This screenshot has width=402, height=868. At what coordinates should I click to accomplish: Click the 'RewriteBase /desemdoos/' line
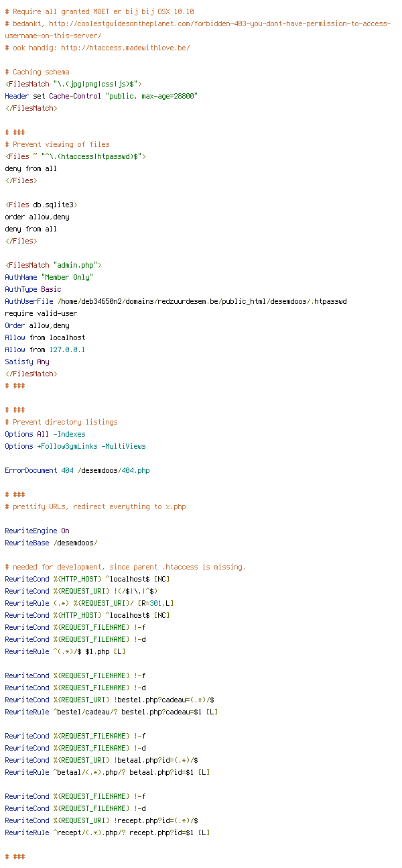(x=51, y=543)
